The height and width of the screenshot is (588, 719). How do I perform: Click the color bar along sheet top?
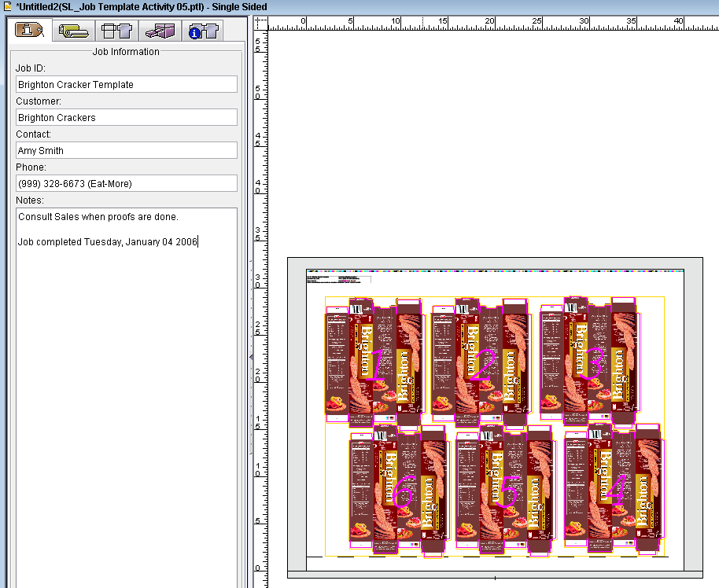tap(496, 271)
